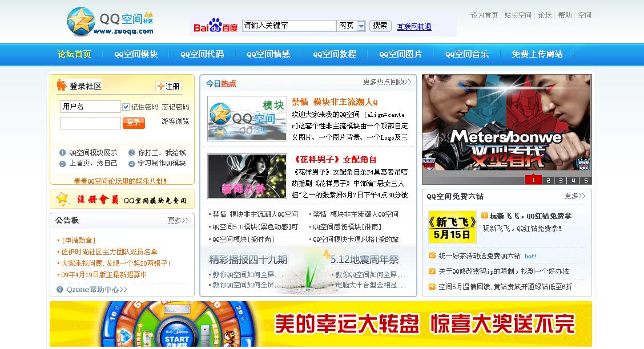
Task: Show banner slide 1
Action: (x=533, y=180)
